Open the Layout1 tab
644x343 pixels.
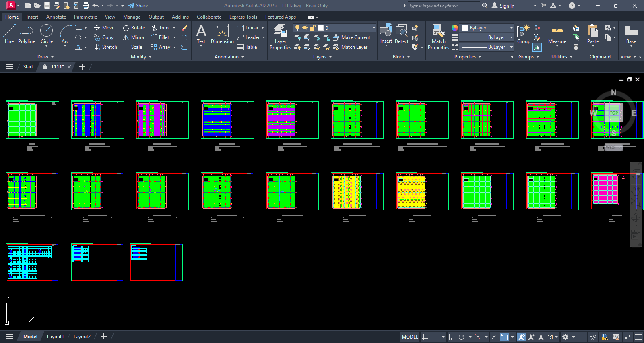pos(55,337)
